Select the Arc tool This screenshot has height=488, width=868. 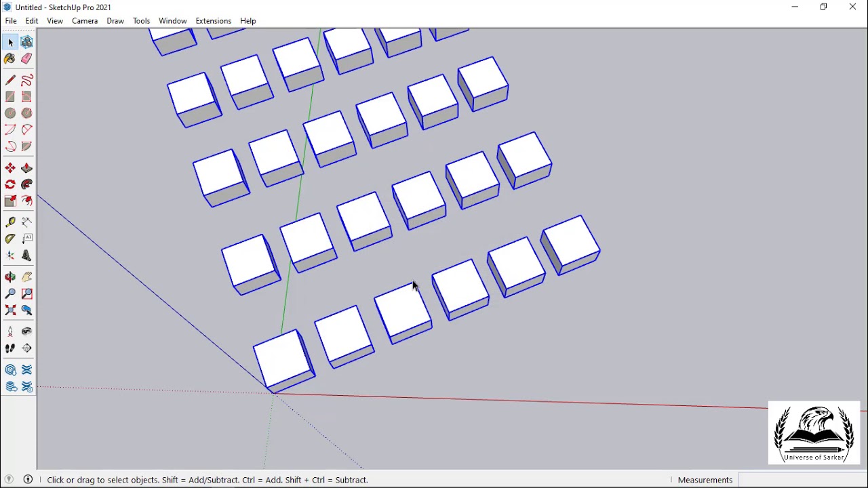point(10,129)
